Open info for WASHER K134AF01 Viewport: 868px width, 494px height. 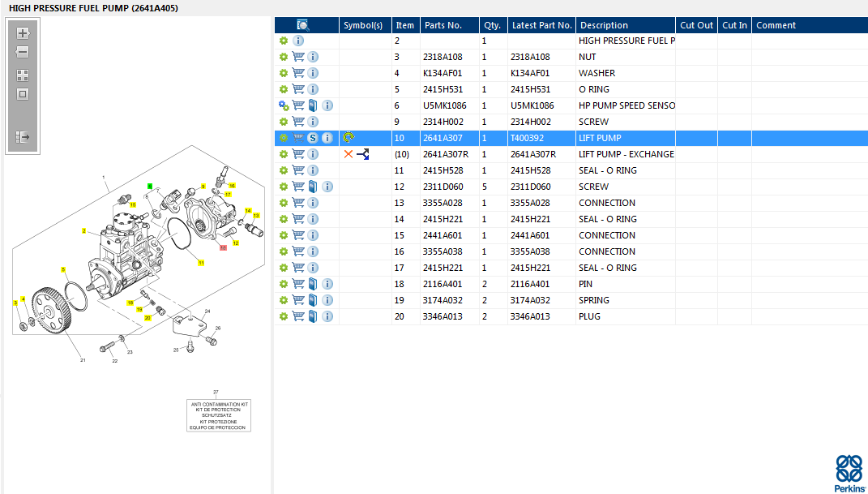click(x=313, y=73)
